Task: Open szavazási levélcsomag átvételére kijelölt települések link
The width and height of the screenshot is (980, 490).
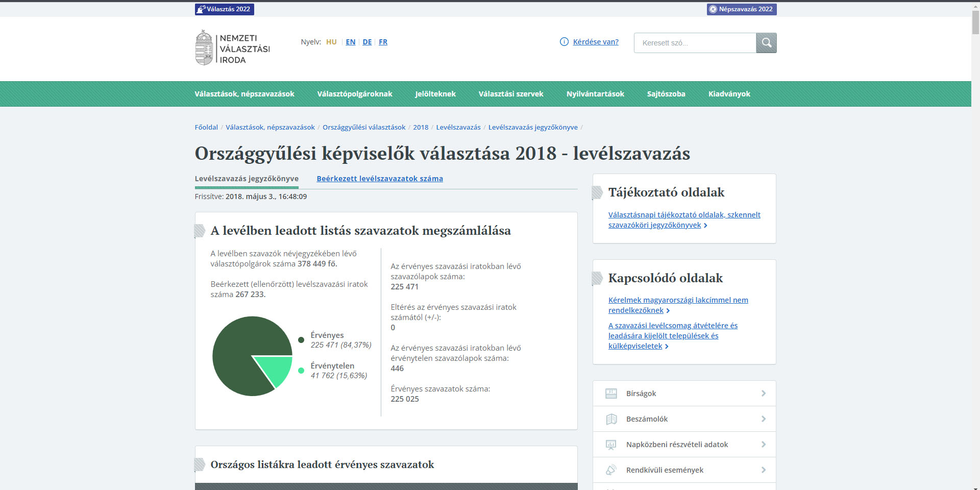Action: click(673, 336)
